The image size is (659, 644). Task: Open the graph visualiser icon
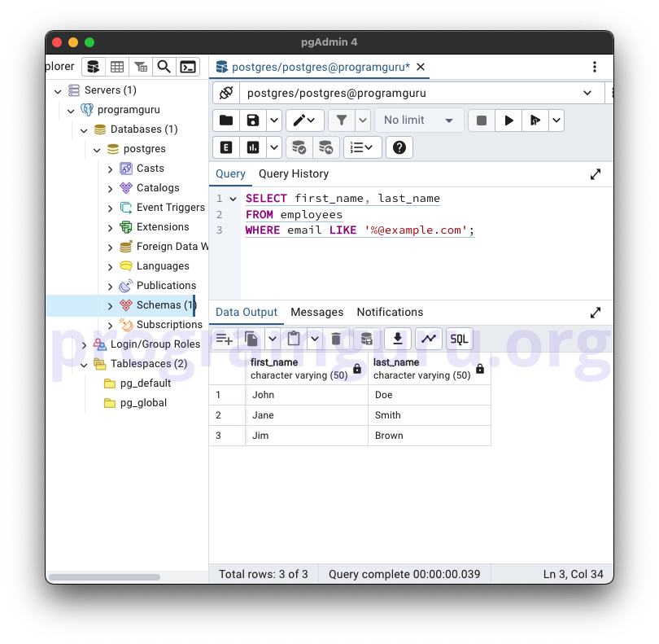(429, 340)
